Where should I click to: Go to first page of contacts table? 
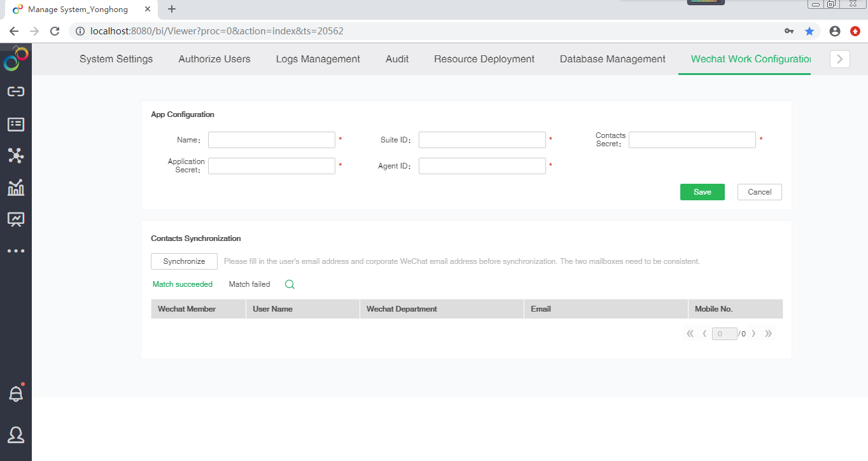click(x=690, y=333)
